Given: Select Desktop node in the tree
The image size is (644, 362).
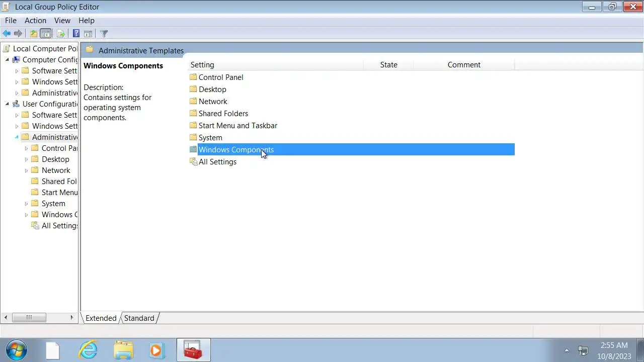Looking at the screenshot, I should click(55, 159).
